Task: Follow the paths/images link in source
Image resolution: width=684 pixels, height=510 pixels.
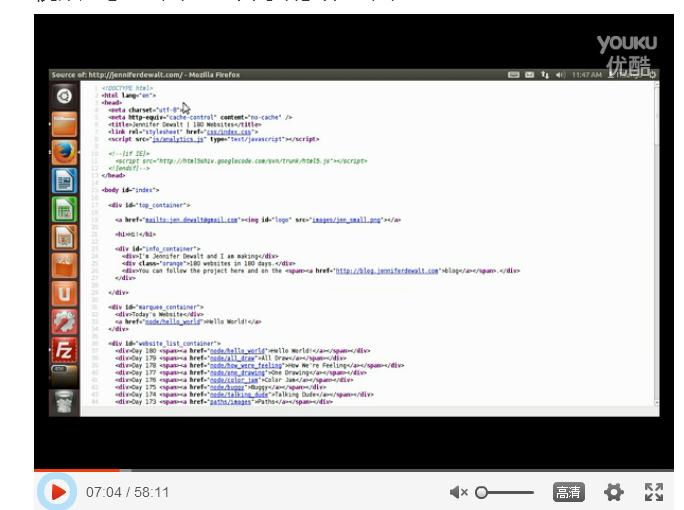Action: 230,402
